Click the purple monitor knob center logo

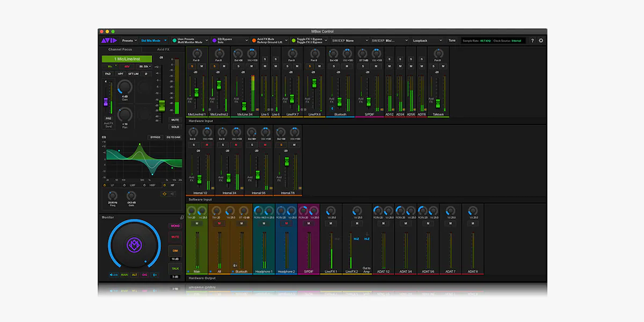(x=134, y=244)
